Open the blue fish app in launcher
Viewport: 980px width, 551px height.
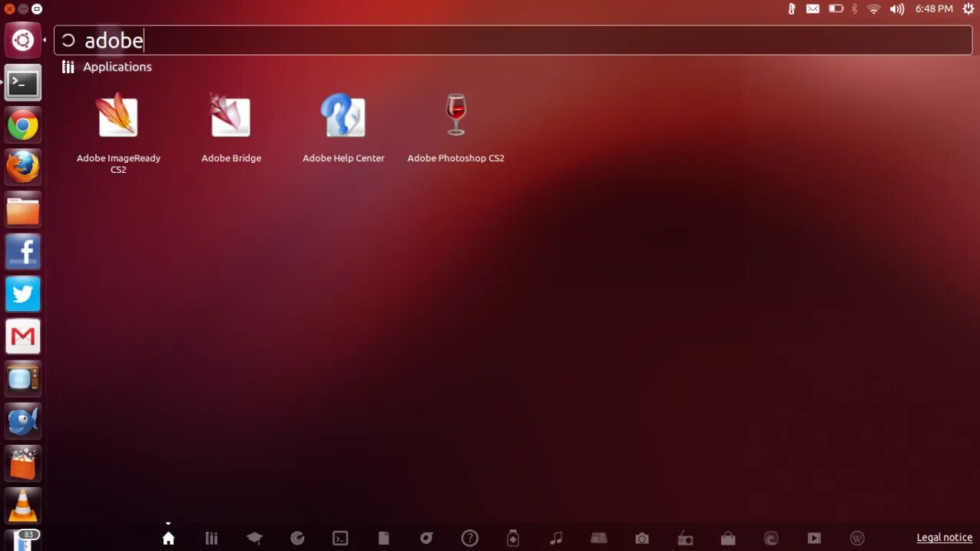coord(23,420)
